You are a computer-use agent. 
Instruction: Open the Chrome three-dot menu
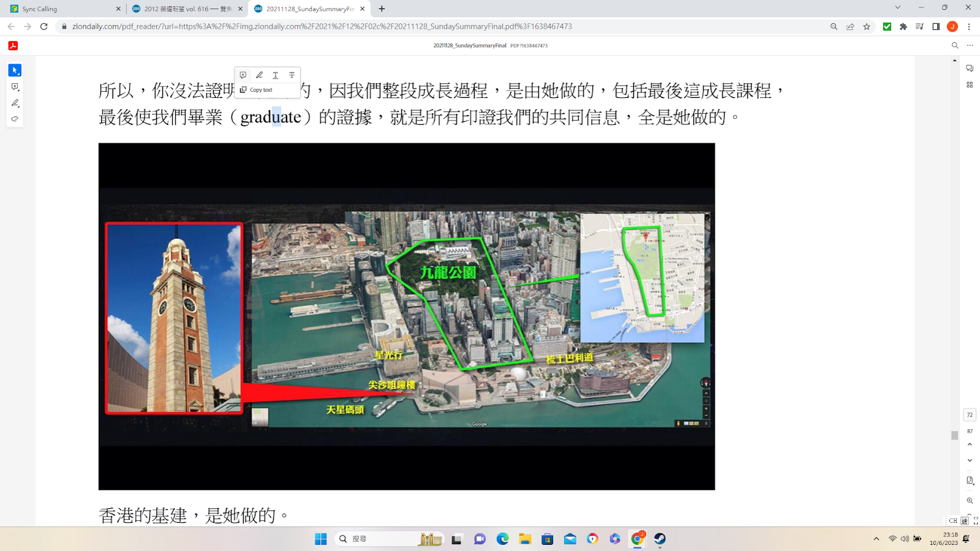pos(969,26)
